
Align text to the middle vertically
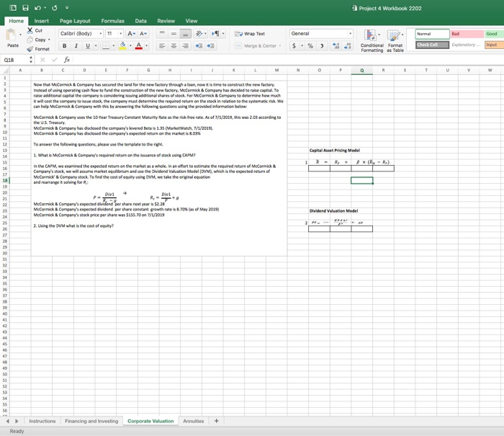[174, 33]
